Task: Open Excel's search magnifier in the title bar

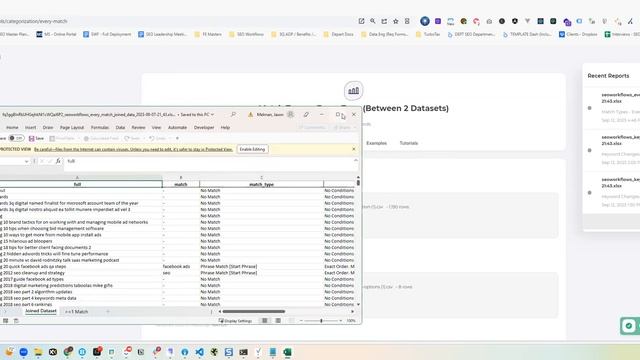Action: 233,115
